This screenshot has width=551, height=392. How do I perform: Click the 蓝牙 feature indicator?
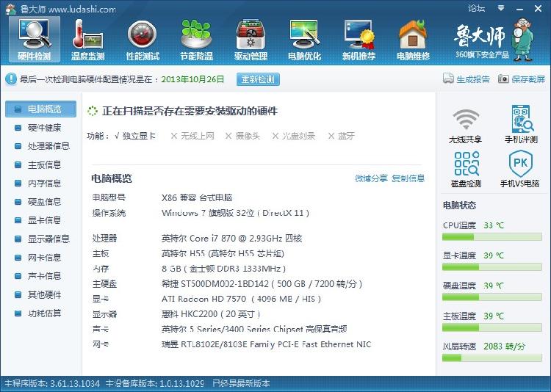pos(341,136)
